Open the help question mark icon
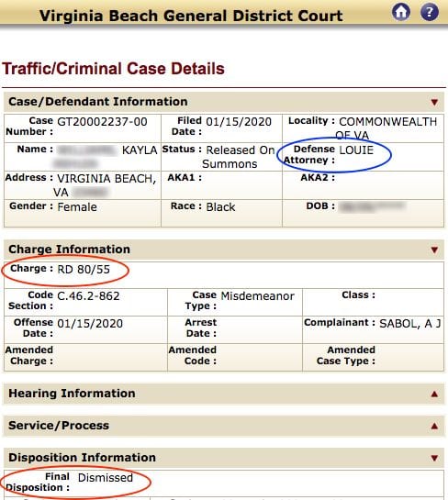Screen dimensions: 448x500 430,12
